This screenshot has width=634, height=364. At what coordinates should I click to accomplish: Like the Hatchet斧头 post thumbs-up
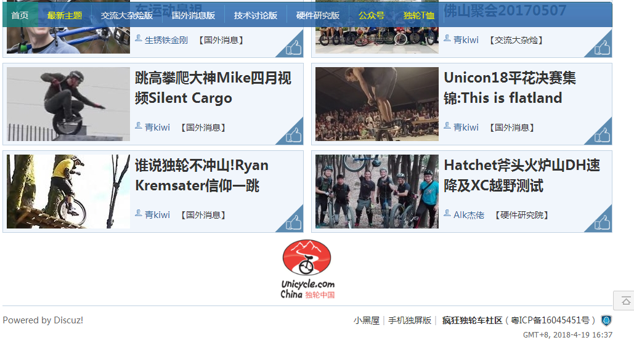click(x=602, y=222)
